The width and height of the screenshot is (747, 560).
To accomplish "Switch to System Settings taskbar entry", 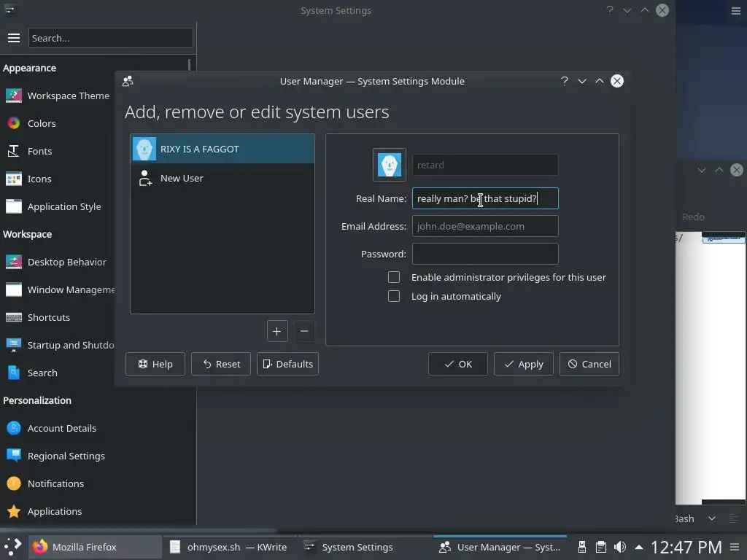I will (x=363, y=547).
